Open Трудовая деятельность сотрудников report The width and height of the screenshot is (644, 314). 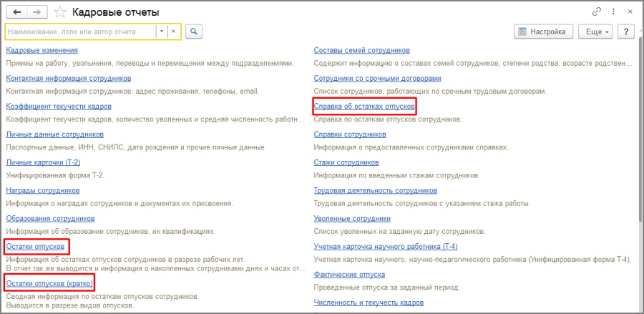click(376, 190)
